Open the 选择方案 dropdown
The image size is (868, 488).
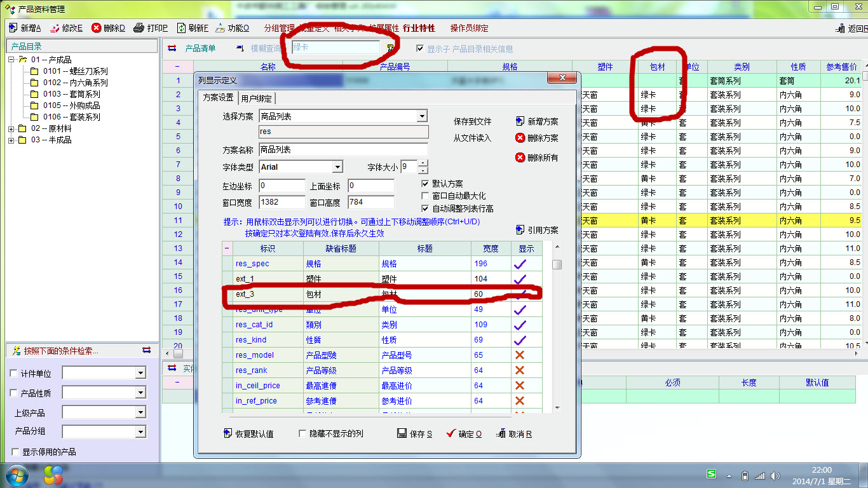click(x=421, y=116)
